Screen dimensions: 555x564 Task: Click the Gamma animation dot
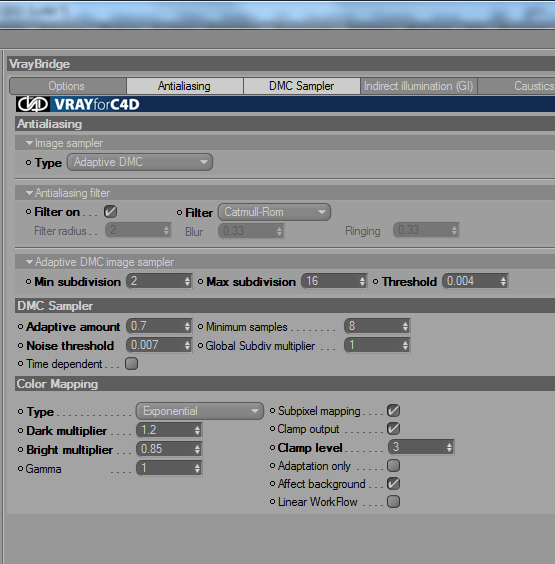(21, 469)
